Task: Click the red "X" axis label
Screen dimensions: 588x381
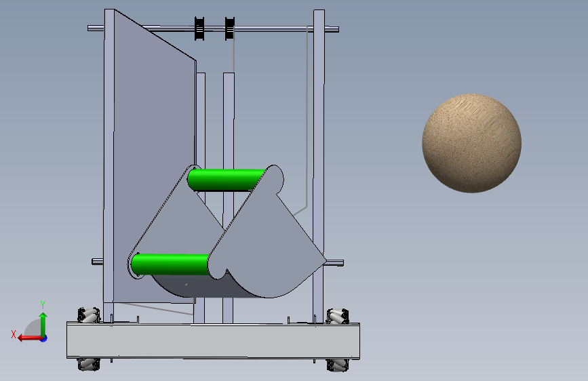Action: tap(14, 334)
